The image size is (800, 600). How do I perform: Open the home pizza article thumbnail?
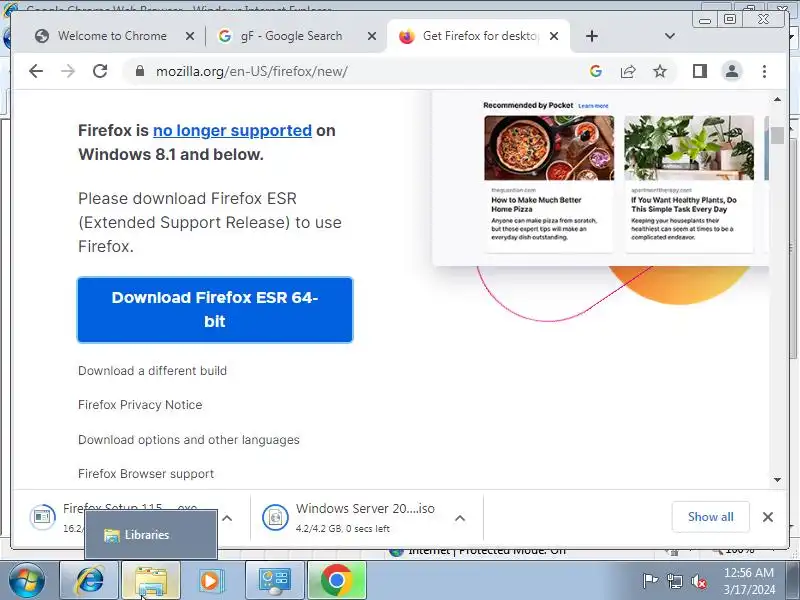pos(549,148)
